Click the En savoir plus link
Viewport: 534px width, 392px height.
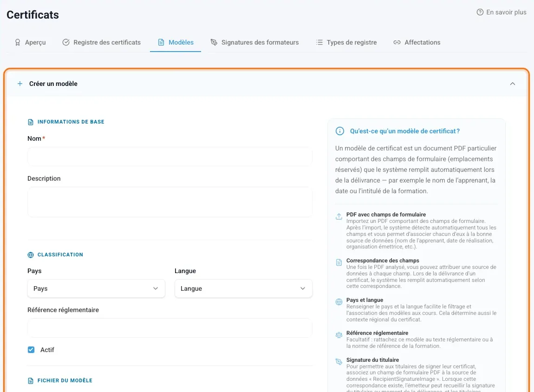pyautogui.click(x=501, y=12)
